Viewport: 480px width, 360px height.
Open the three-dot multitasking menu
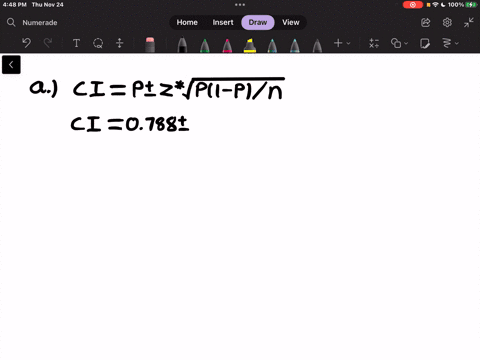coord(240,5)
